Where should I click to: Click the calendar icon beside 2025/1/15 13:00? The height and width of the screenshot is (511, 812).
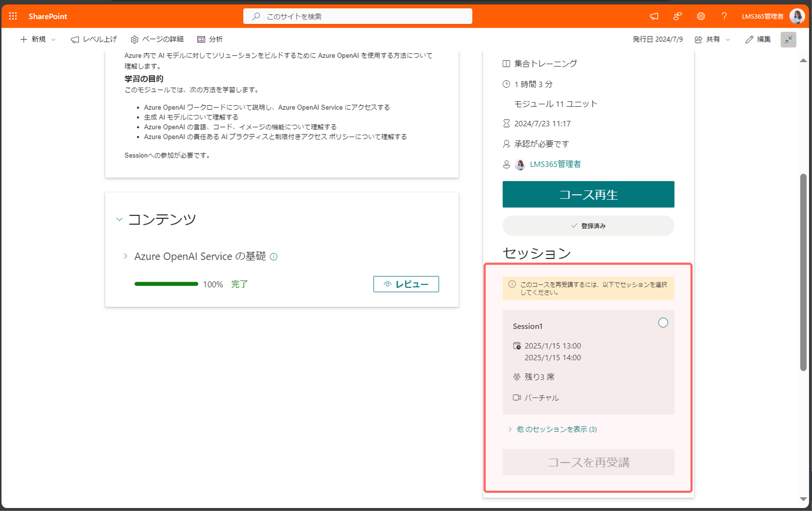517,346
